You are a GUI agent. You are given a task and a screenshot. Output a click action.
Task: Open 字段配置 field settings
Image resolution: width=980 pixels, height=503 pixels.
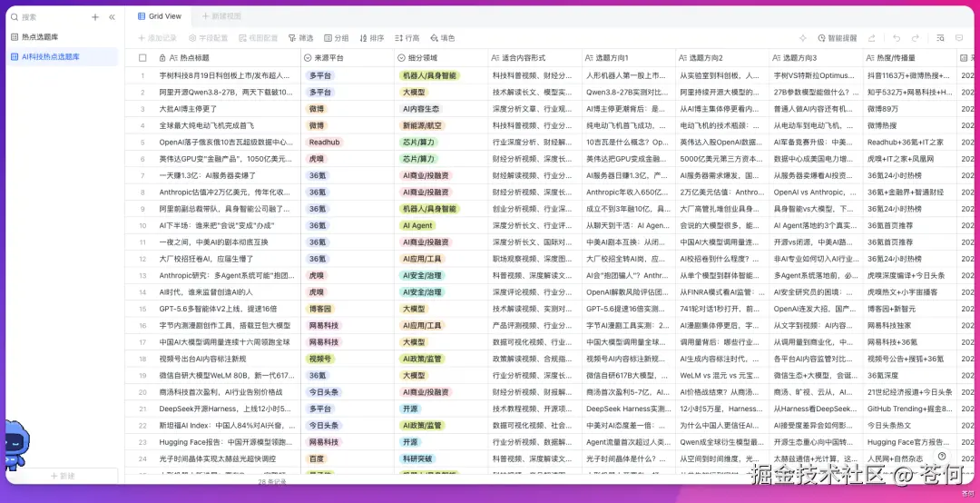point(209,38)
